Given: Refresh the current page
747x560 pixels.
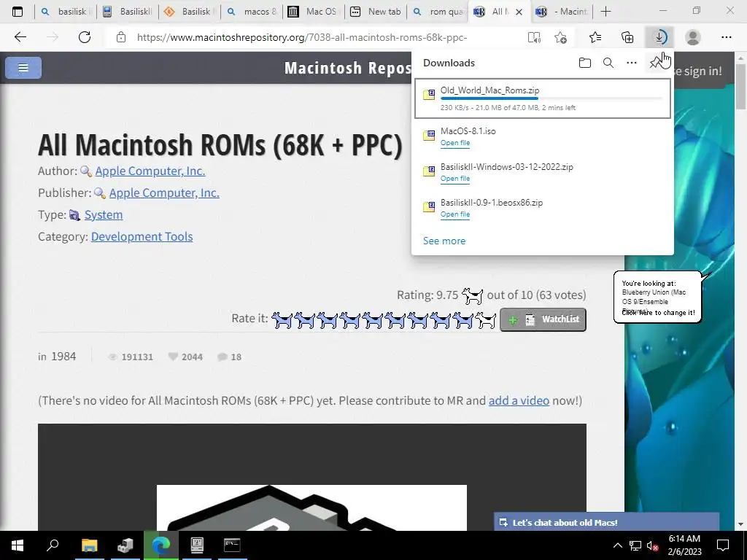Looking at the screenshot, I should [85, 37].
